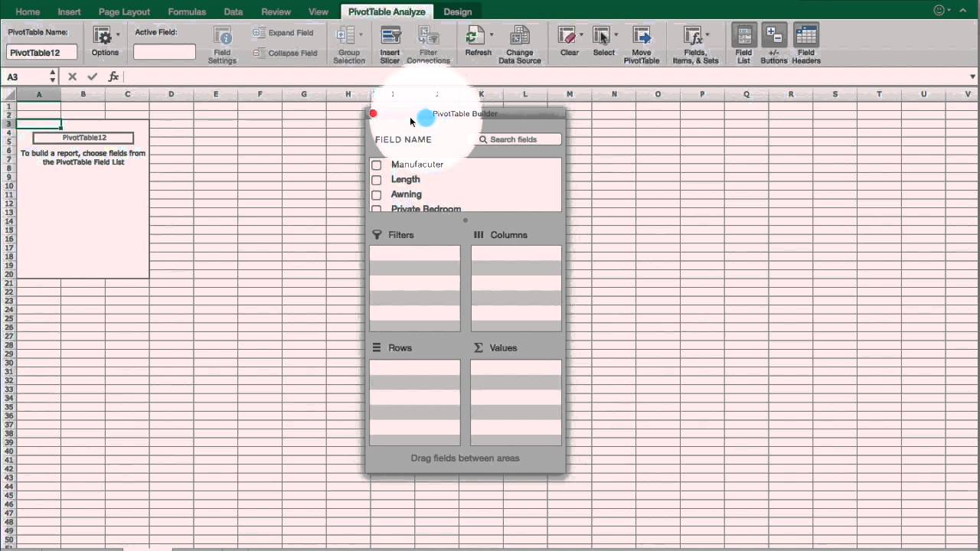980x551 pixels.
Task: Click the Columns area box
Action: pyautogui.click(x=516, y=289)
